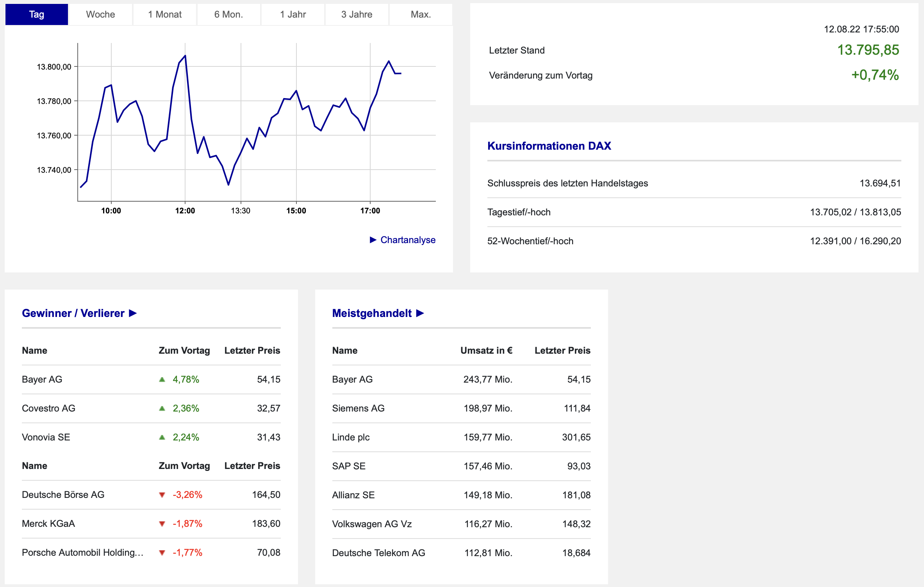Click the Letzter Stand value 13.795,85

coord(868,50)
